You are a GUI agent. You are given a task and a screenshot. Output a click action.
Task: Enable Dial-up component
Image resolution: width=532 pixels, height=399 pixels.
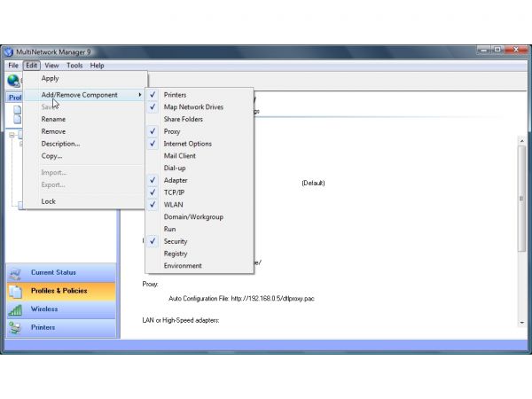click(x=199, y=168)
